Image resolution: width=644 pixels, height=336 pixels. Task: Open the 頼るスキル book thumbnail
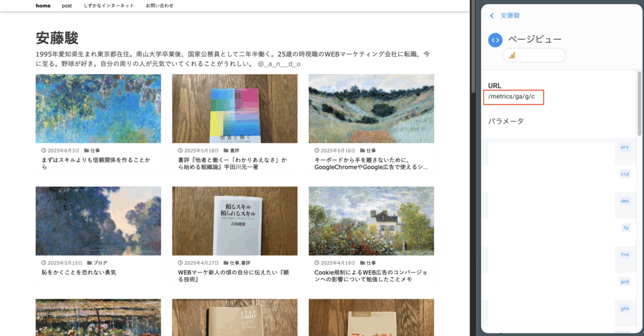coord(235,221)
